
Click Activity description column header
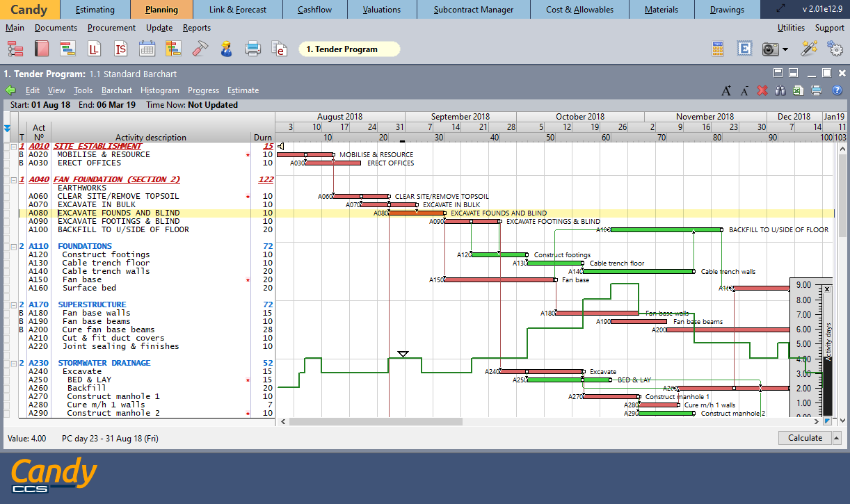click(151, 137)
